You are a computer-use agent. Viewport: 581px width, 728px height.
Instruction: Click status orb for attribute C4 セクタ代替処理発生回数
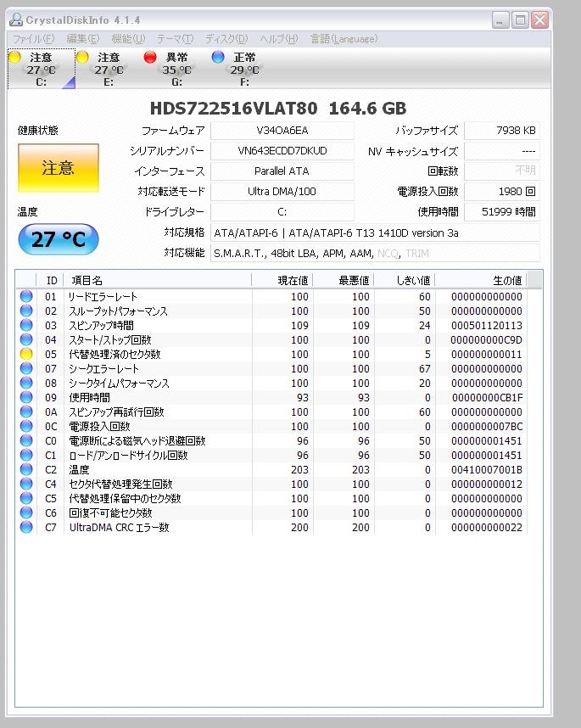pyautogui.click(x=26, y=484)
